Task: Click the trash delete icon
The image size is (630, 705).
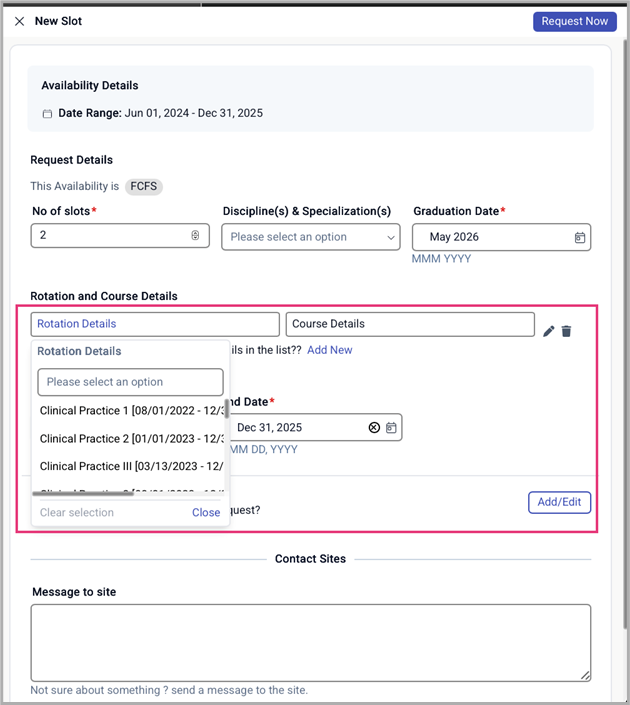Action: [566, 331]
